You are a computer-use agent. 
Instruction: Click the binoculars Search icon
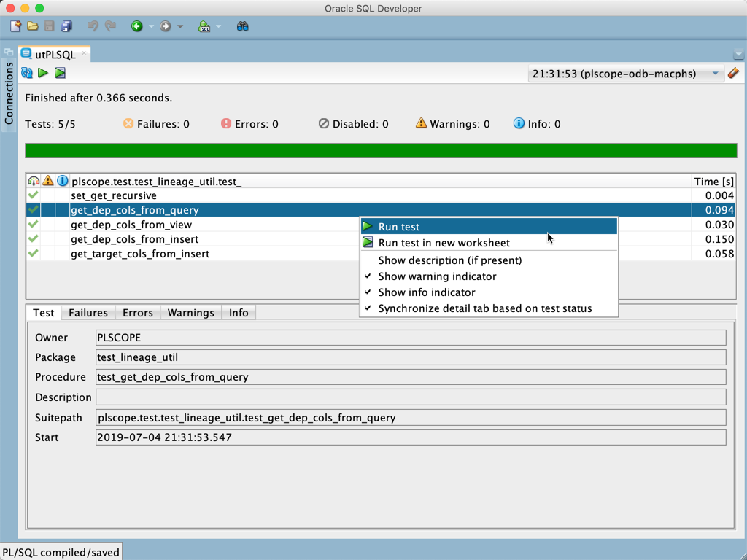(x=241, y=26)
